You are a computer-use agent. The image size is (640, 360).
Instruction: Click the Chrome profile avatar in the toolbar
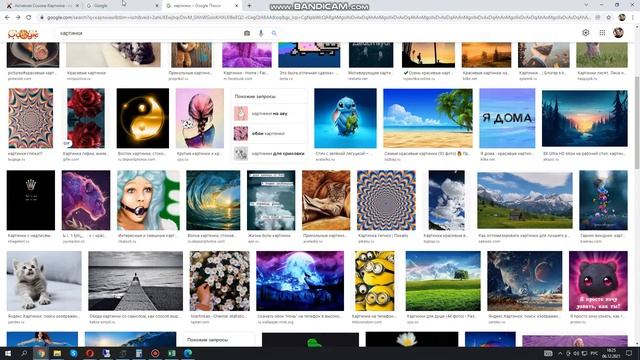tap(622, 18)
